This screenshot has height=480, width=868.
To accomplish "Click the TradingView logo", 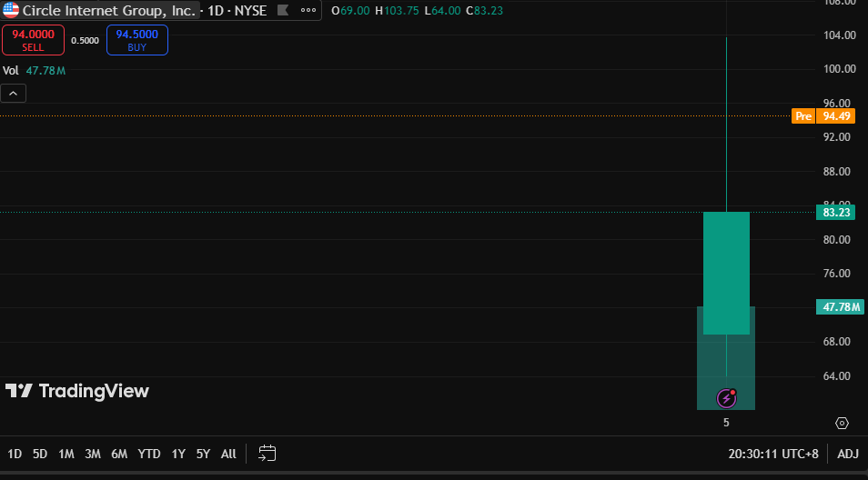I will click(x=77, y=391).
